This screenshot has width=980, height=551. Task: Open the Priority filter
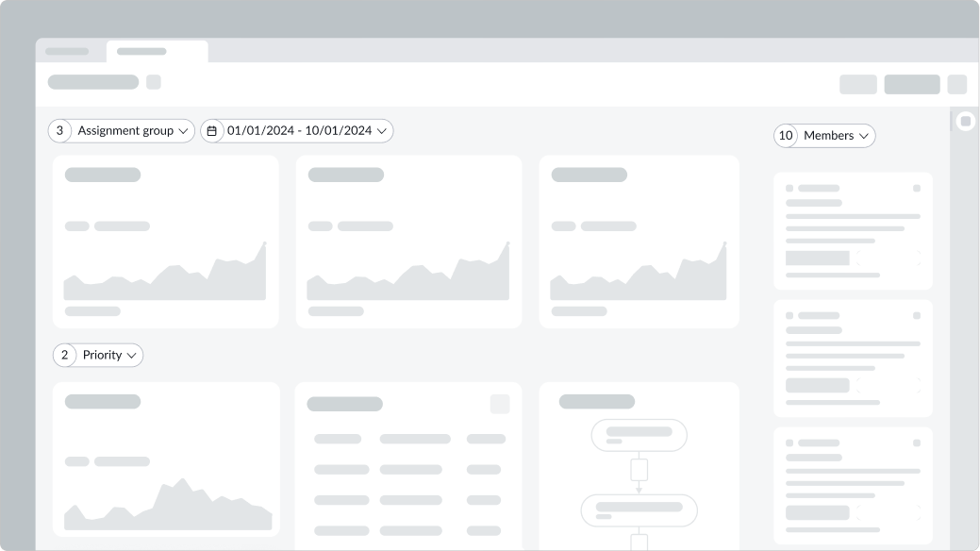click(x=98, y=355)
